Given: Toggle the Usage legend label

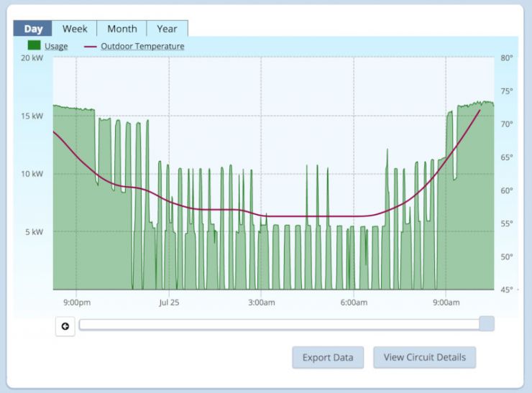Looking at the screenshot, I should point(56,46).
